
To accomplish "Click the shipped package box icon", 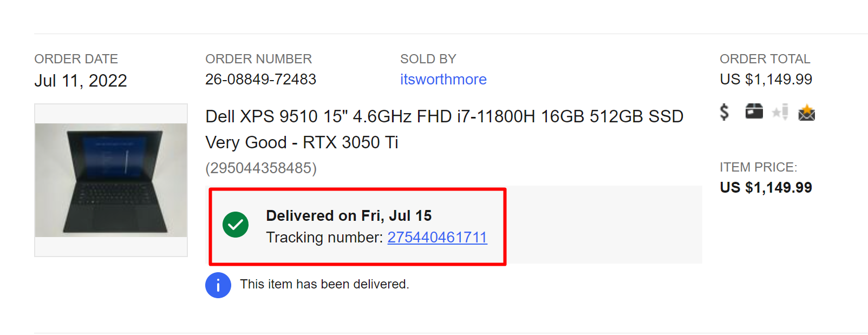I will click(754, 111).
